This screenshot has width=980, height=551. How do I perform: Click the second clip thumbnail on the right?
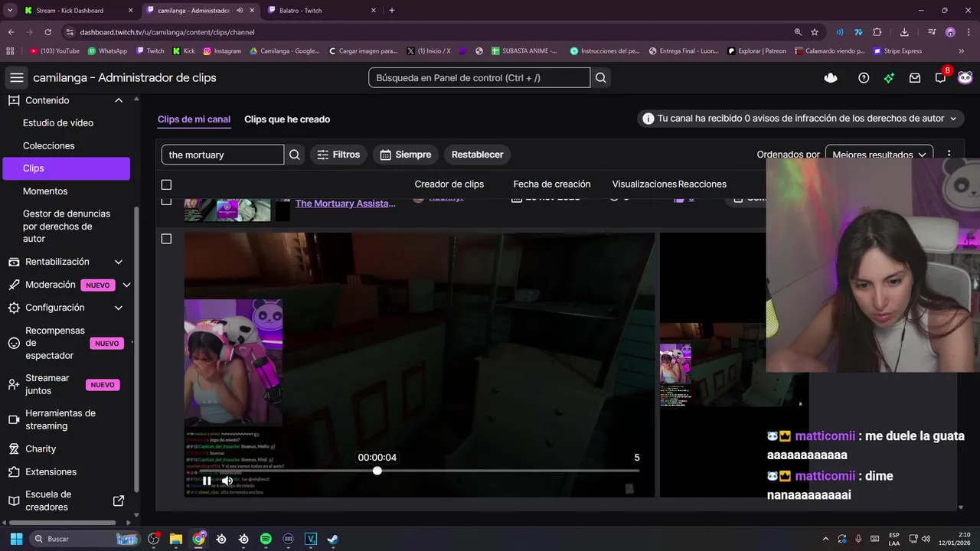[x=713, y=364]
